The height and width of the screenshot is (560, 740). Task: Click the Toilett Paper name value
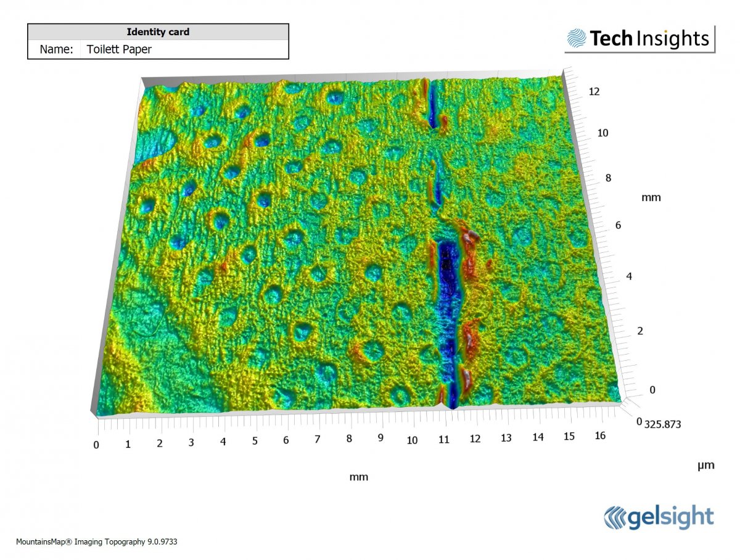point(119,49)
